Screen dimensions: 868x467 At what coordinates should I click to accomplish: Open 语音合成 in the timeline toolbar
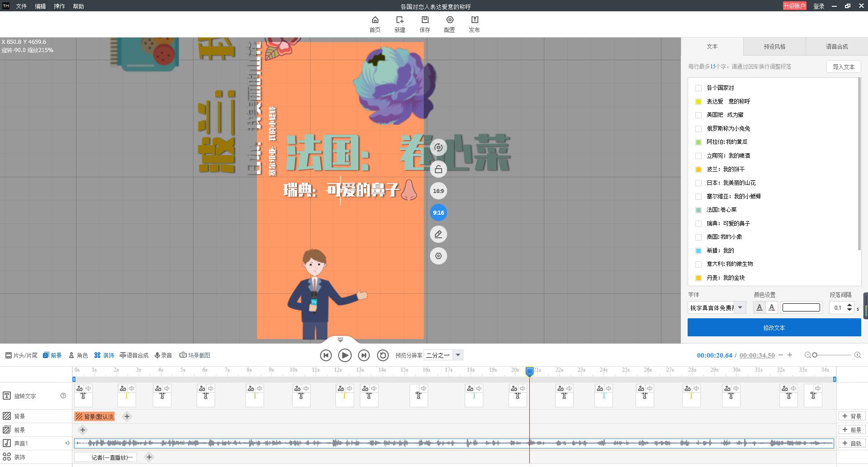click(134, 355)
